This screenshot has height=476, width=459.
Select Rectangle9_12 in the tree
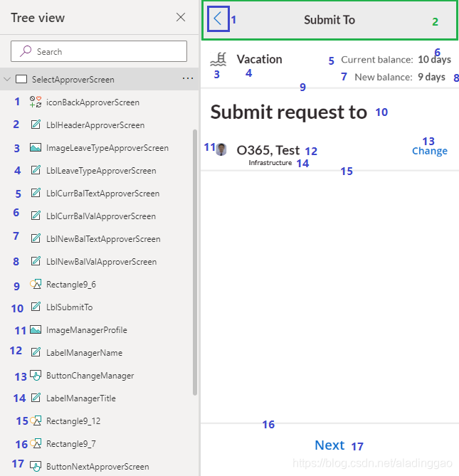click(x=73, y=421)
